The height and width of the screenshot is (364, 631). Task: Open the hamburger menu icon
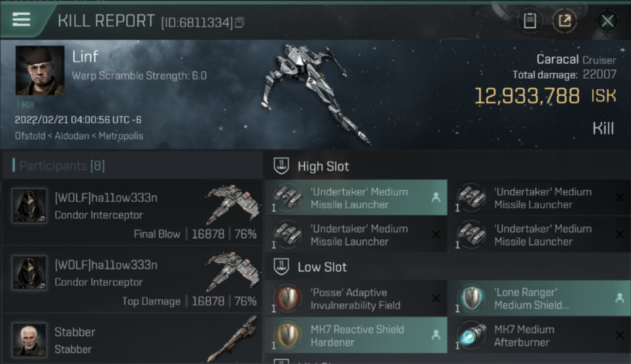(21, 19)
